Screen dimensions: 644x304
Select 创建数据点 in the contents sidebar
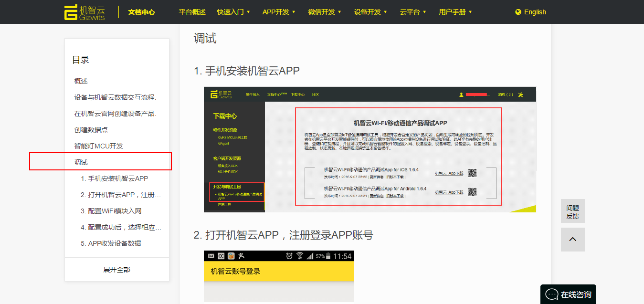tap(95, 130)
